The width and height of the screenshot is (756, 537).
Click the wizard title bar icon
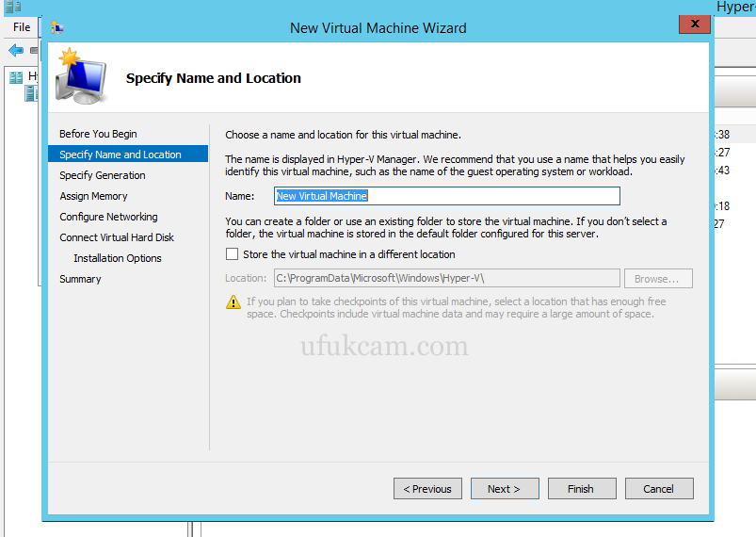click(x=57, y=27)
